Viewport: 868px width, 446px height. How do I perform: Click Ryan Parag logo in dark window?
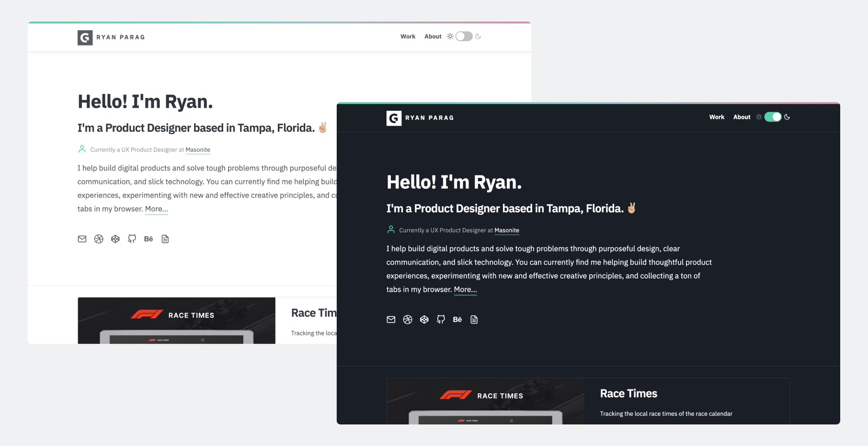pyautogui.click(x=420, y=118)
